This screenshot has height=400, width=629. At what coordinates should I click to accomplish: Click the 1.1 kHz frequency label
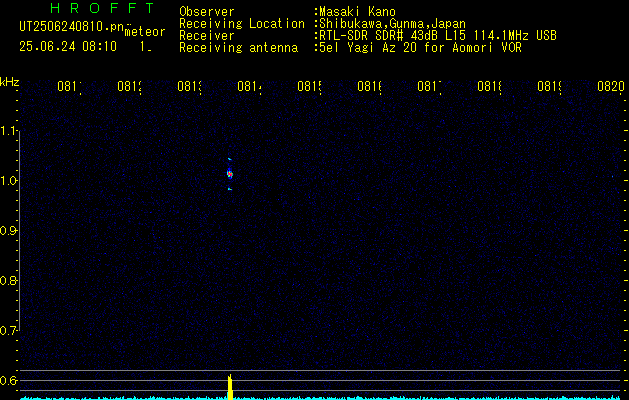click(x=8, y=130)
